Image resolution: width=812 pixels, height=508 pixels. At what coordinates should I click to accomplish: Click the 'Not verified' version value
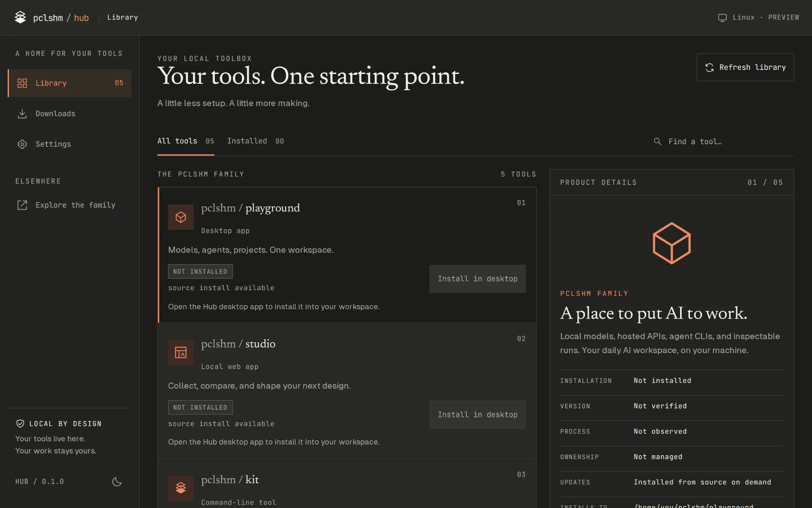[x=660, y=406]
